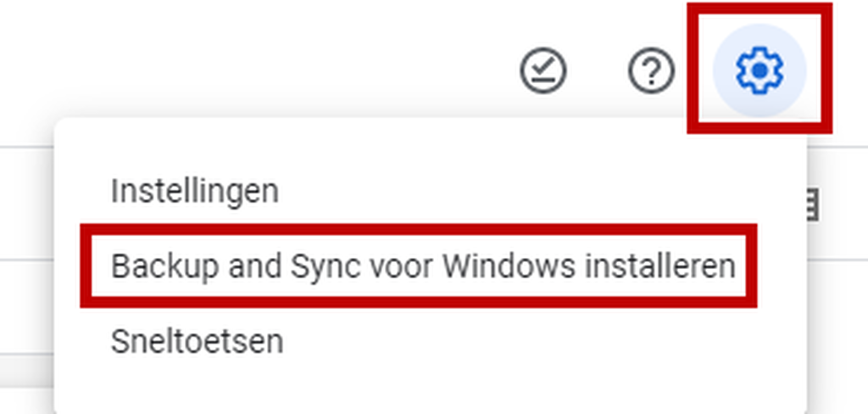Close the menu via the gear icon
Screen dimensions: 868x414
pos(759,70)
